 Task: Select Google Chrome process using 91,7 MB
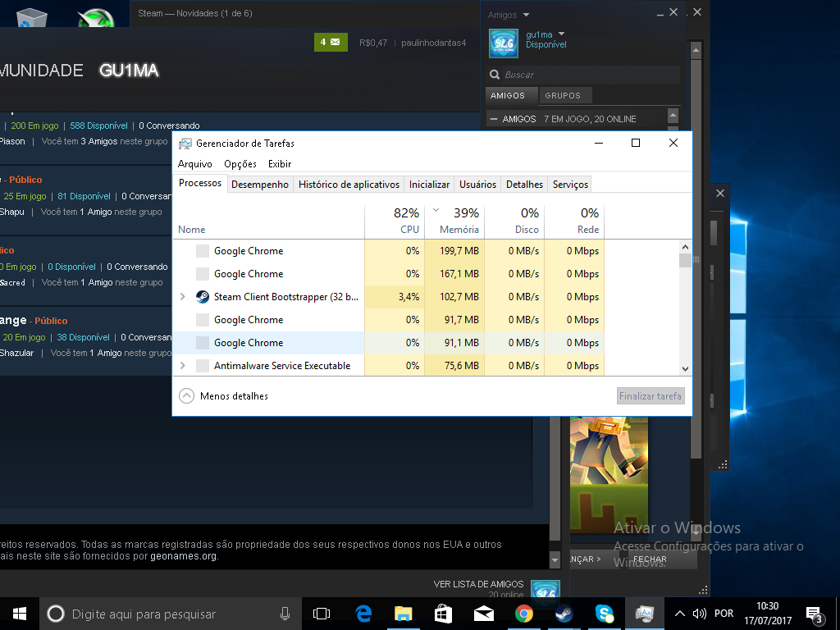pyautogui.click(x=389, y=320)
